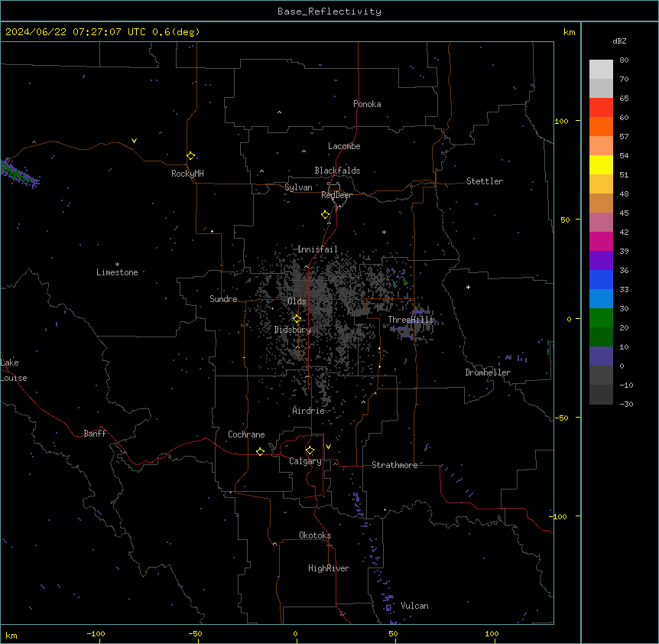Select the yellow diamond marker south of RedDeer
The width and height of the screenshot is (659, 644).
click(326, 215)
